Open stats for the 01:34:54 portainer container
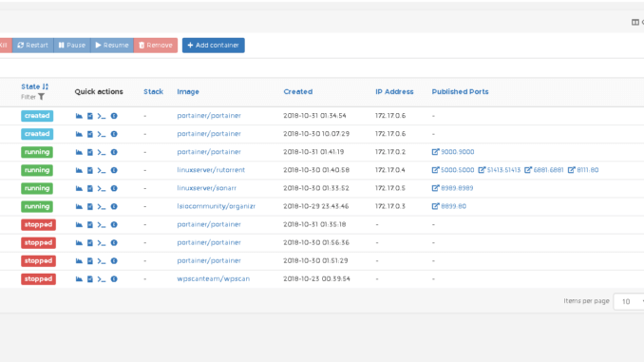 [x=79, y=116]
